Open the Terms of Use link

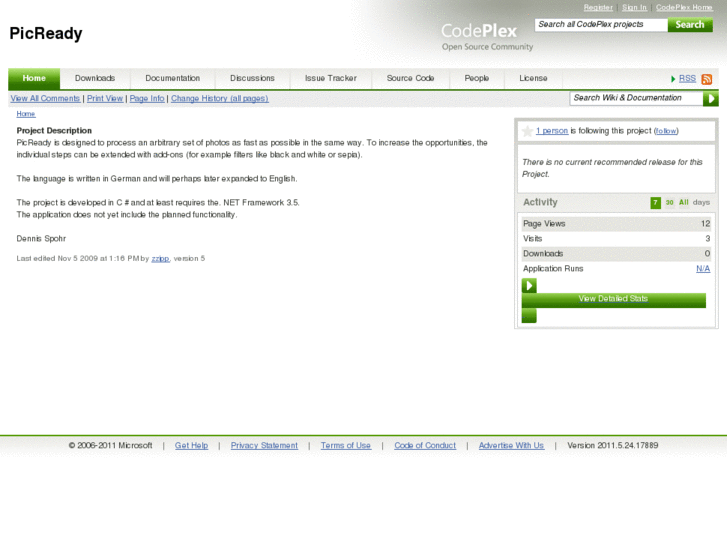pyautogui.click(x=346, y=446)
